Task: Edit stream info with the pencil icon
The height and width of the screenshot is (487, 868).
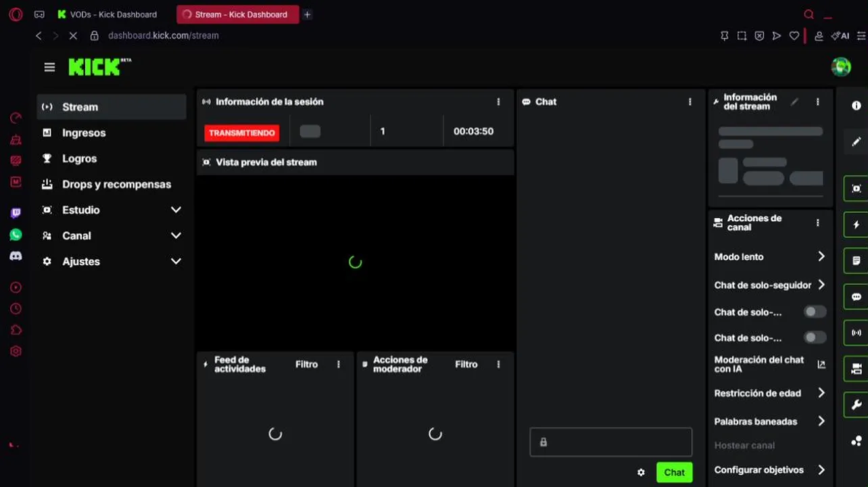Action: click(x=794, y=102)
